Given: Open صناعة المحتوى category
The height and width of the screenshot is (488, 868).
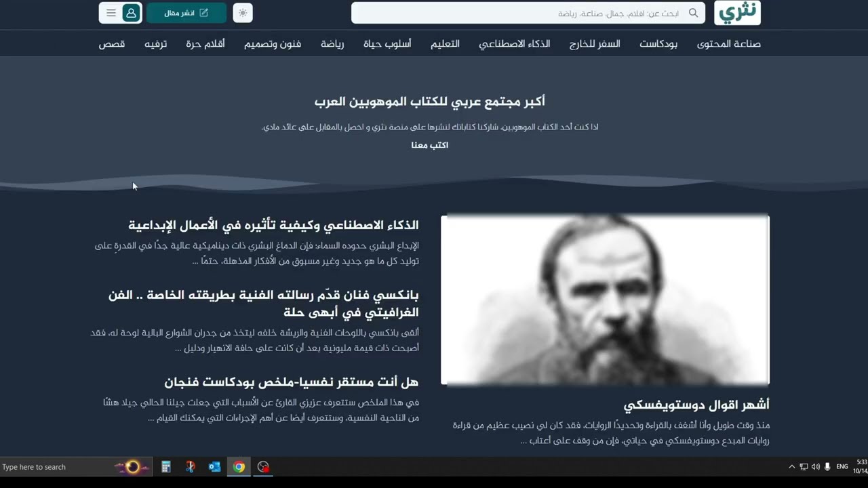Looking at the screenshot, I should [x=728, y=43].
